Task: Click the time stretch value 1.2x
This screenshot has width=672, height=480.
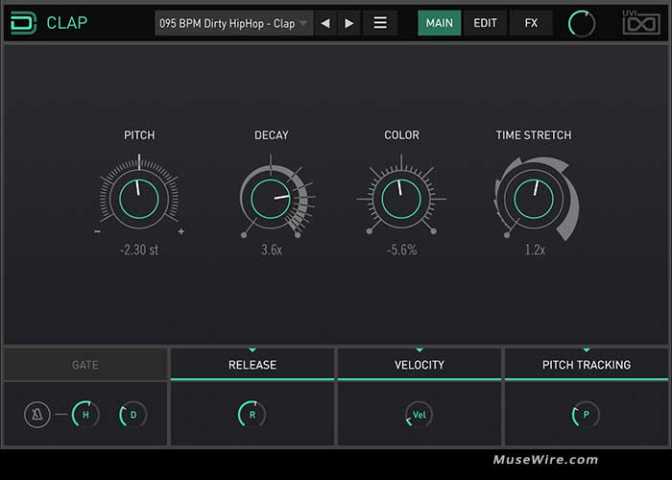Action: (x=535, y=249)
